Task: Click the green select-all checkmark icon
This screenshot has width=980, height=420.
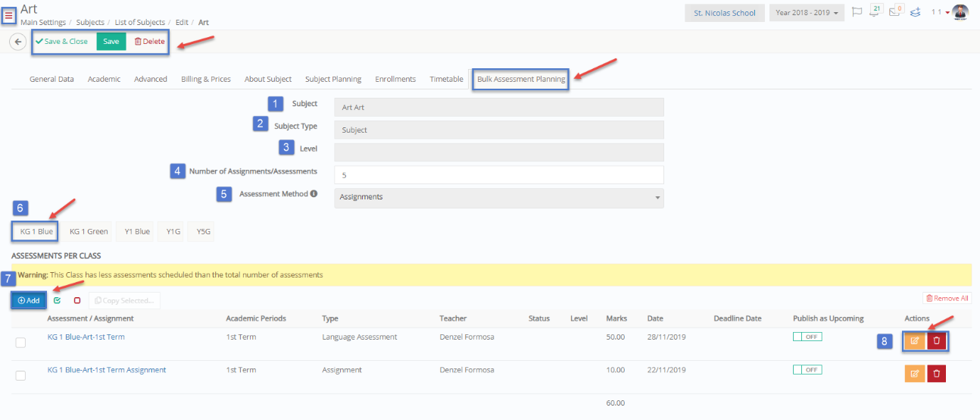Action: (x=58, y=300)
